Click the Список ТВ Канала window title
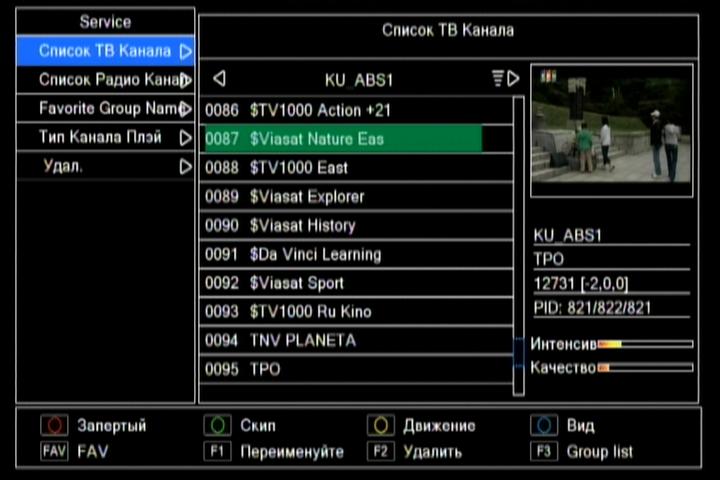This screenshot has height=480, width=720. click(x=448, y=30)
